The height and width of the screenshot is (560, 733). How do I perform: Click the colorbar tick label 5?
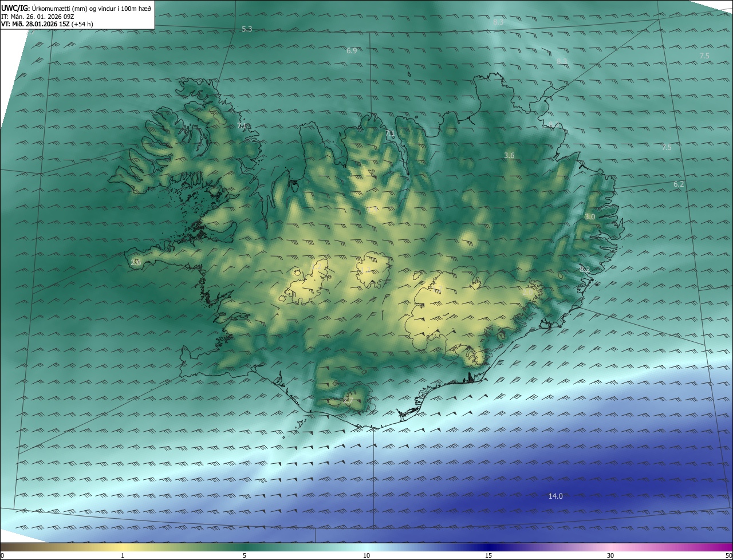point(245,555)
